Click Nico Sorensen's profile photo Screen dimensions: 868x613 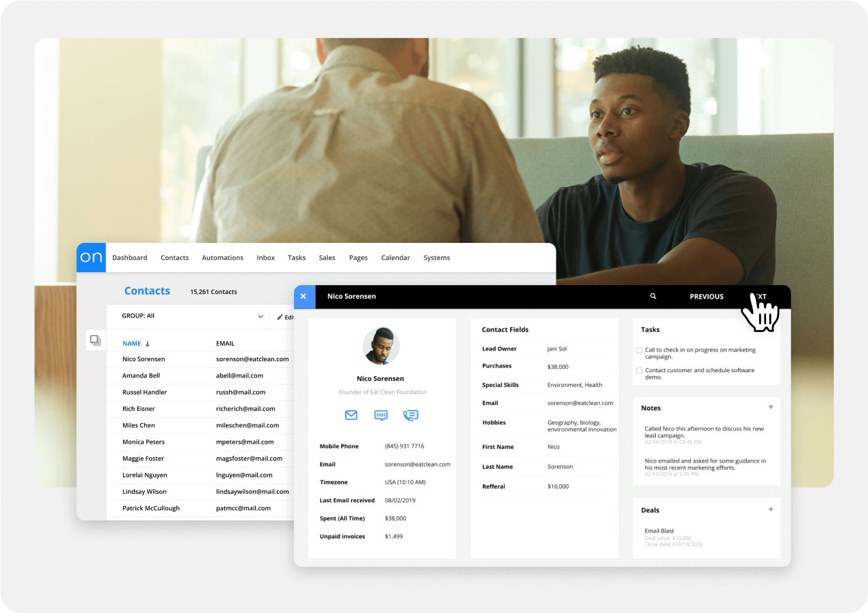(x=381, y=346)
